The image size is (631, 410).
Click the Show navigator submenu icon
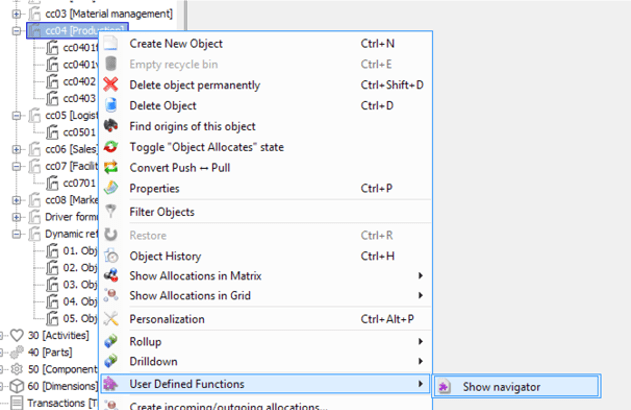coord(444,387)
